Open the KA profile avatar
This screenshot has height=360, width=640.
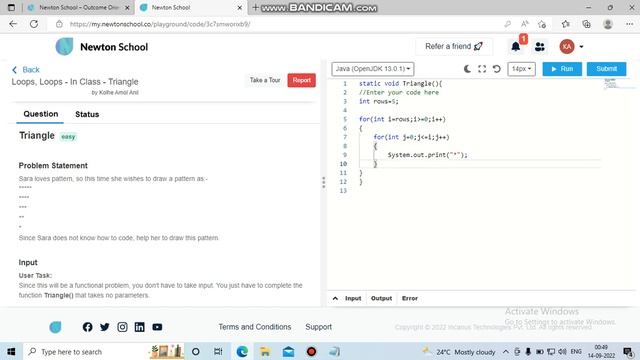pos(567,47)
